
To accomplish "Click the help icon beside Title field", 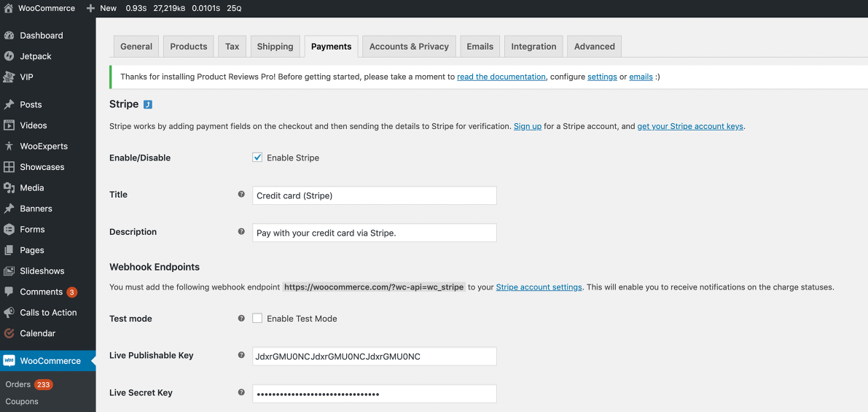I will click(x=241, y=195).
